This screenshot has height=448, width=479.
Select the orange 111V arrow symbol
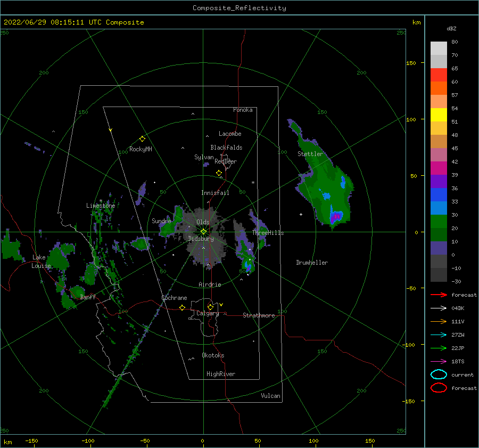tap(439, 321)
